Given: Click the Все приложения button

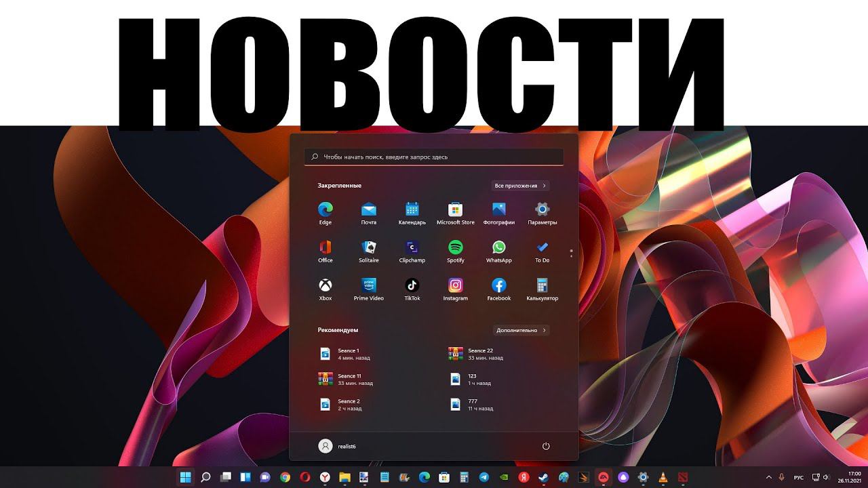Looking at the screenshot, I should pos(520,186).
